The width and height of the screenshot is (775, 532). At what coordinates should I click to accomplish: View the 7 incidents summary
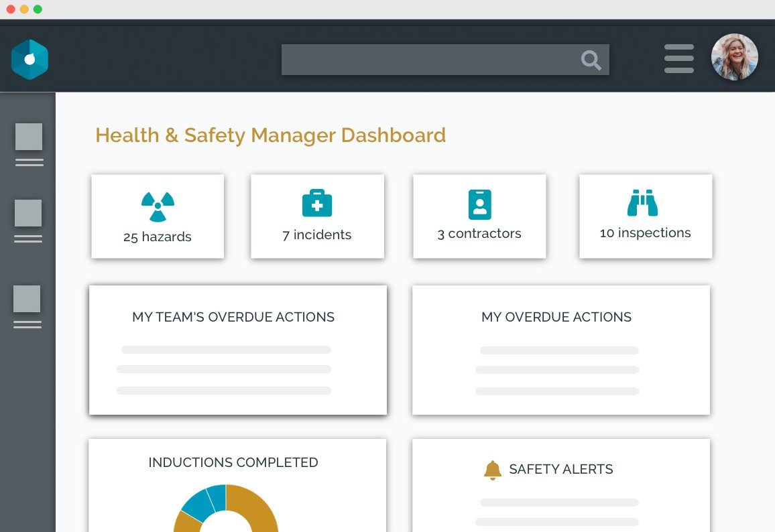pyautogui.click(x=317, y=216)
